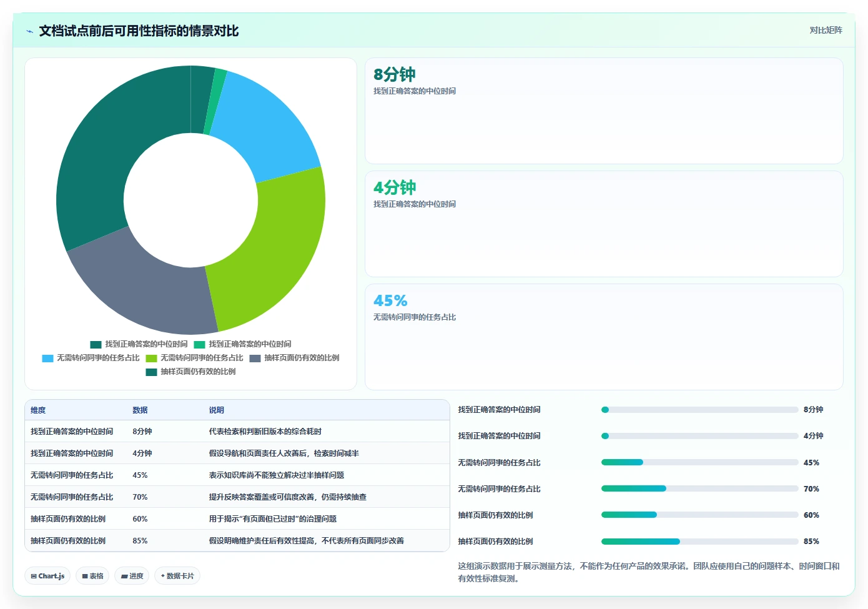This screenshot has height=609, width=868.
Task: Click the progress bar labeled 4分钟
Action: point(699,436)
